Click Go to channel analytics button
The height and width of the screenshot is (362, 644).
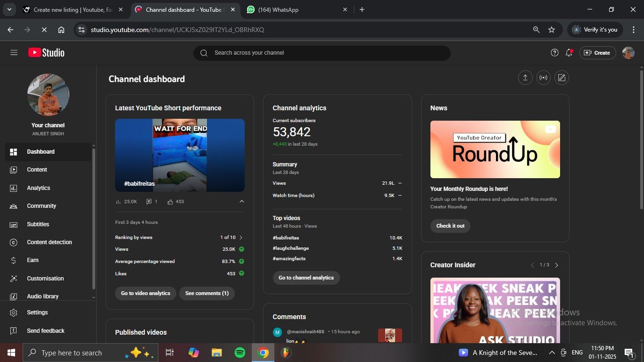[x=306, y=278]
